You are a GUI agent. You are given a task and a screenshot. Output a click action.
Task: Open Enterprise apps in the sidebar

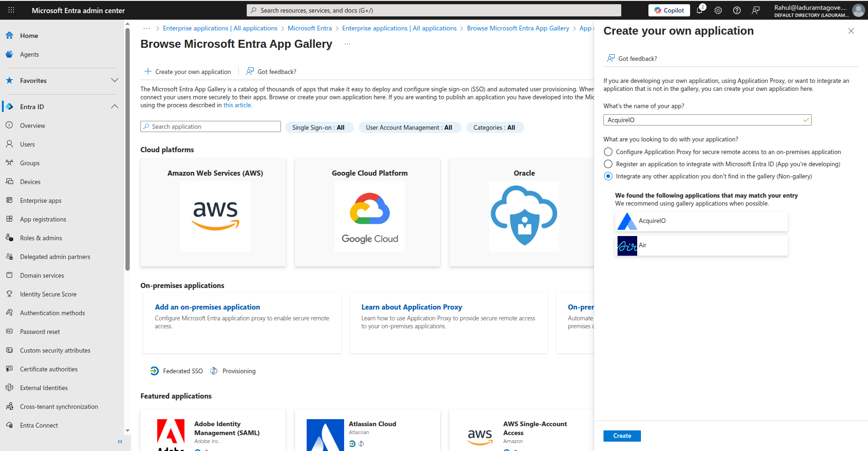[41, 200]
